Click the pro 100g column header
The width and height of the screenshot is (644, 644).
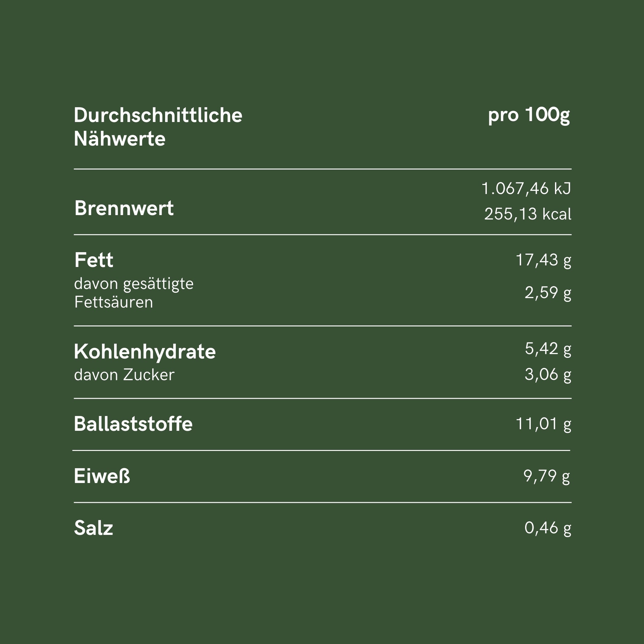coord(529,115)
